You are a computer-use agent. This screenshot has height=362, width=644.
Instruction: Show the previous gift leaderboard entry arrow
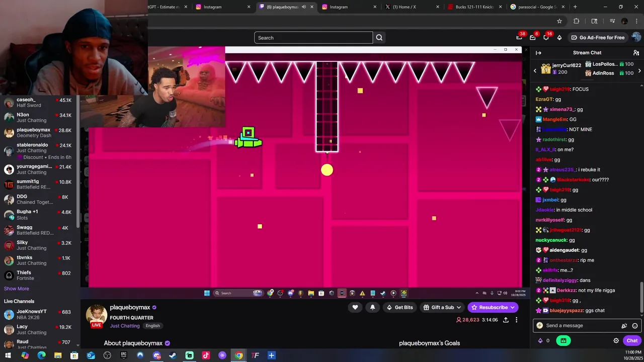(x=535, y=71)
